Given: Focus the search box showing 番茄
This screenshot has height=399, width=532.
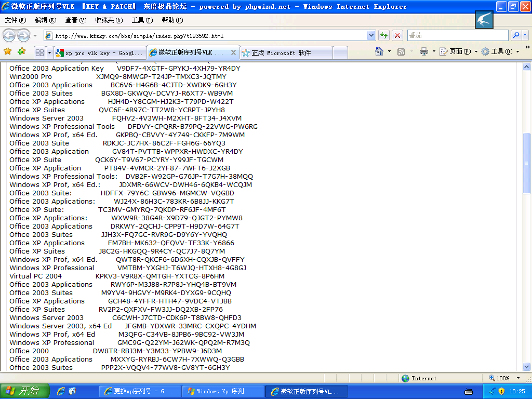Looking at the screenshot, I should click(457, 35).
